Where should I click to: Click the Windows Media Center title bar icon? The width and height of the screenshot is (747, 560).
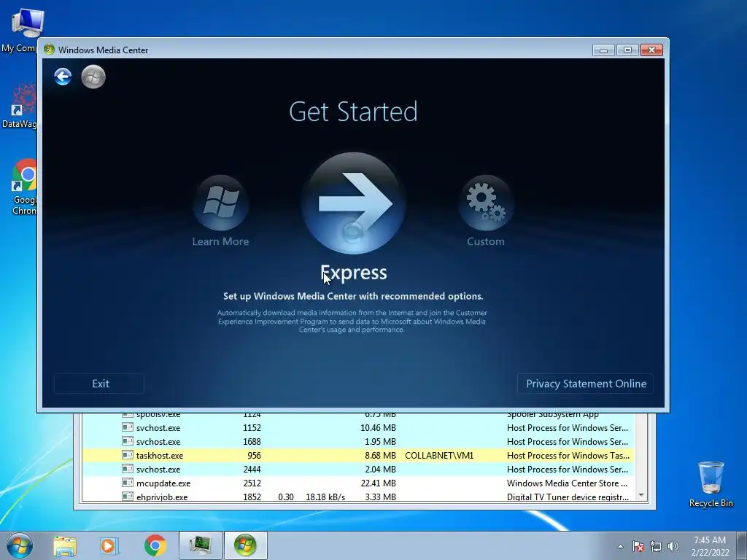[x=49, y=50]
